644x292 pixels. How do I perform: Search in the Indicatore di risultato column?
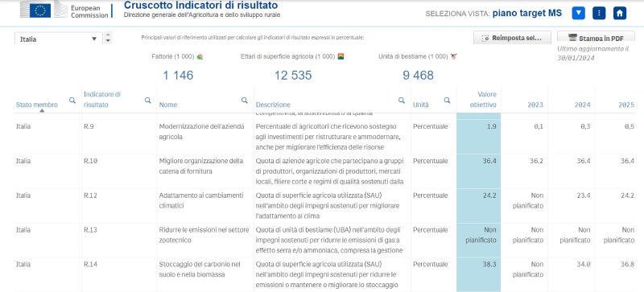click(x=148, y=100)
